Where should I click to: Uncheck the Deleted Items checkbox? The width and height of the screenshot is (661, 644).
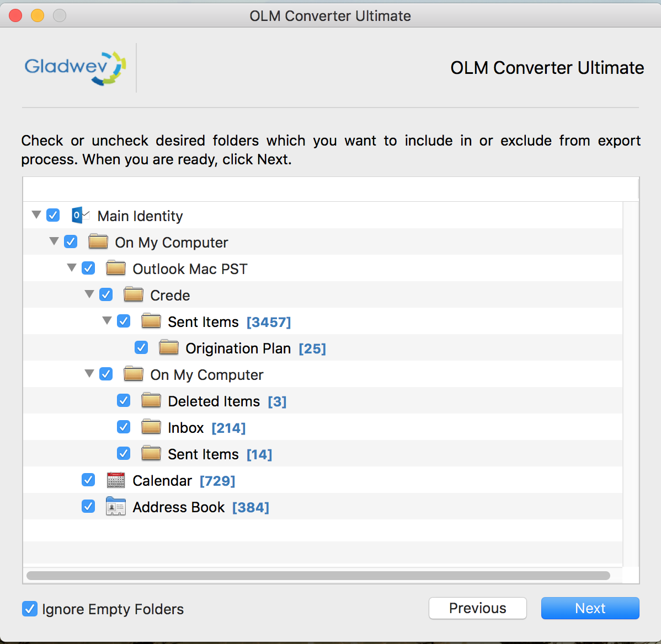click(x=124, y=400)
